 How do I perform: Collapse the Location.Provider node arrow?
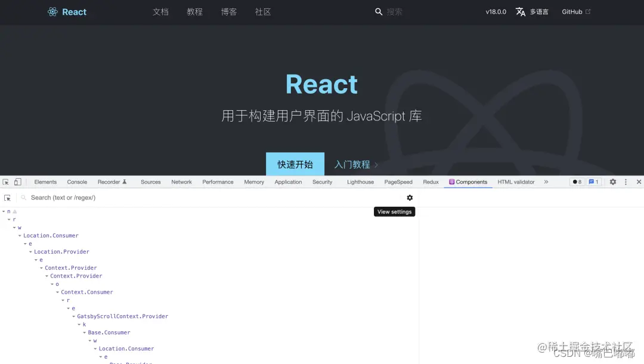[x=30, y=251]
